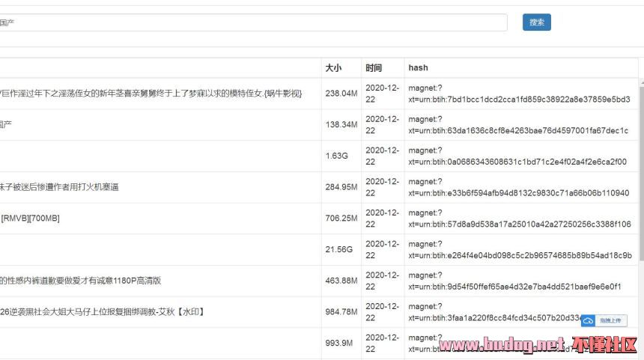Click the date in the 1.63G row
This screenshot has width=644, height=360.
[382, 156]
